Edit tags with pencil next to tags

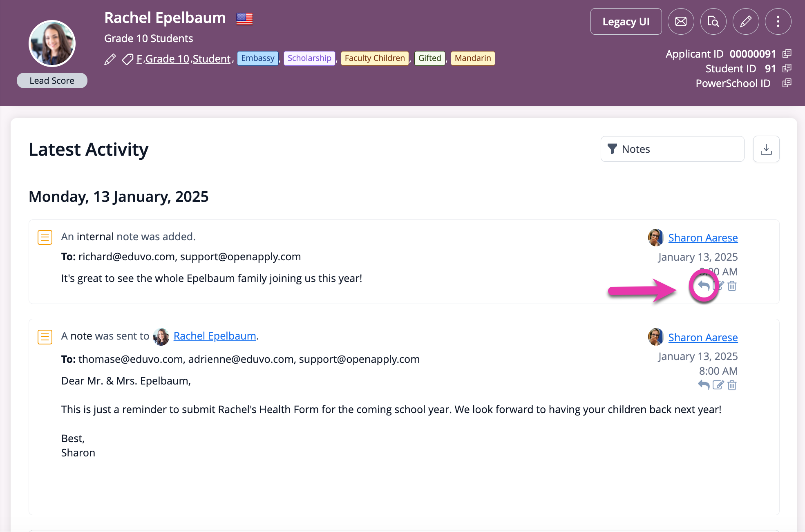[110, 59]
